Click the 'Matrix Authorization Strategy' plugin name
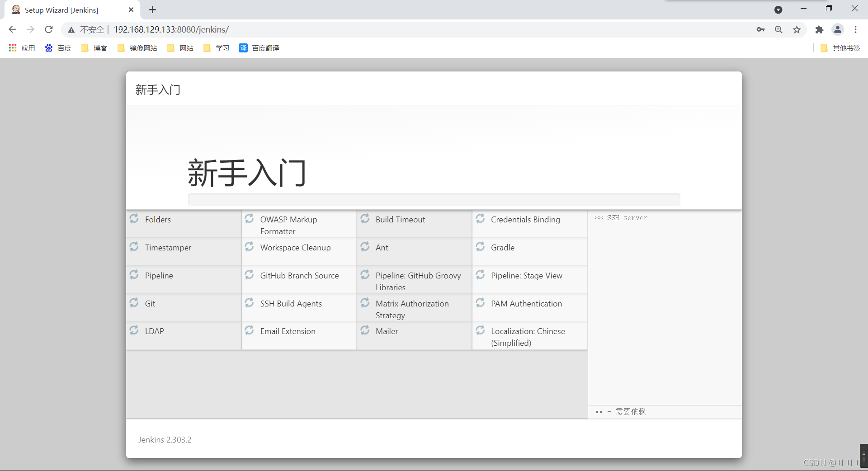 412,309
